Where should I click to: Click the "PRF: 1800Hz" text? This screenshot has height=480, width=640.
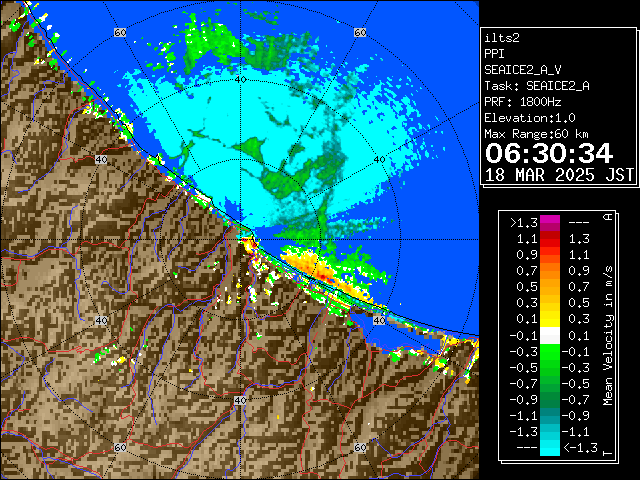(522, 102)
